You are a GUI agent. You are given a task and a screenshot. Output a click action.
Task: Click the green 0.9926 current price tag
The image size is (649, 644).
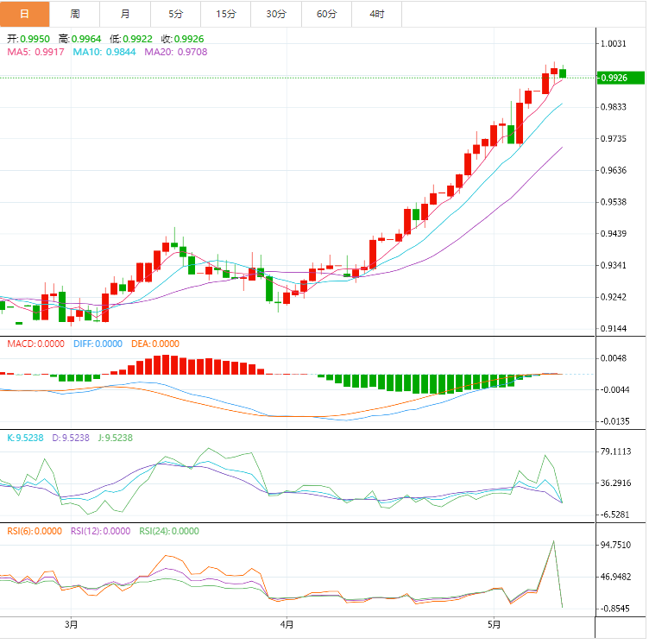[621, 78]
